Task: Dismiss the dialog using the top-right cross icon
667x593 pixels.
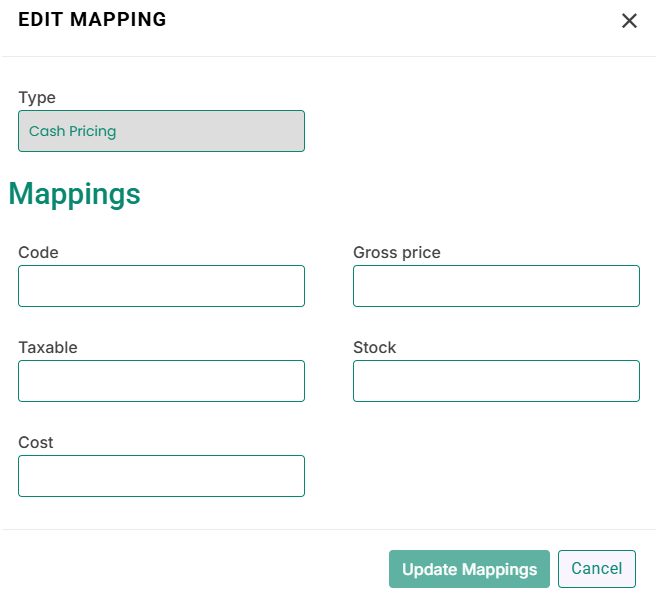Action: tap(629, 20)
